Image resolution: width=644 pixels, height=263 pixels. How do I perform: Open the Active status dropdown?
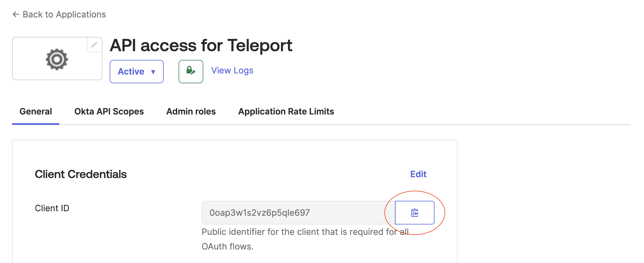tap(136, 71)
